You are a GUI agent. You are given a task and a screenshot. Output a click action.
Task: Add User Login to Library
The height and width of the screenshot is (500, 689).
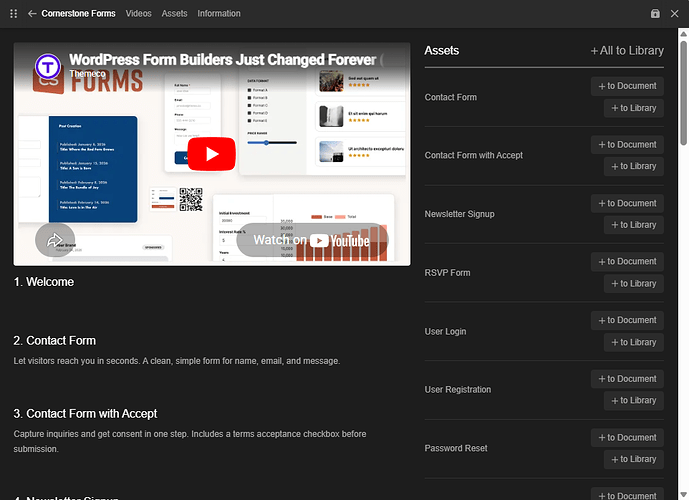634,342
